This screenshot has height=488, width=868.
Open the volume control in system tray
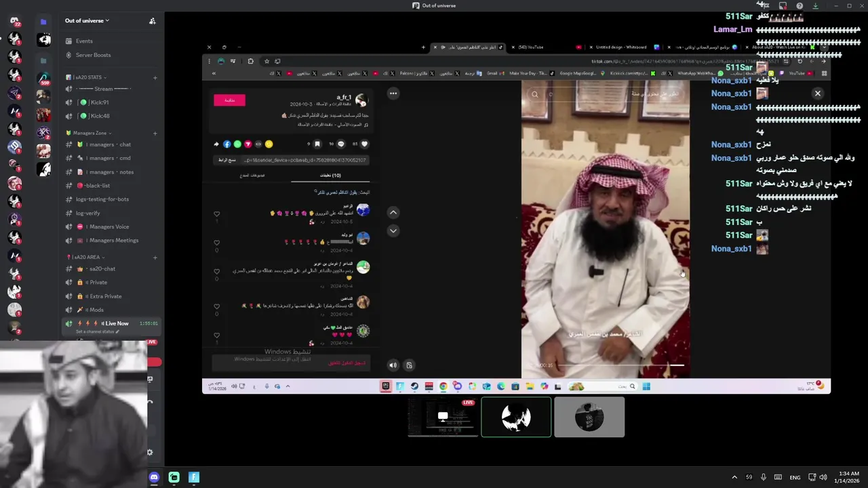coord(823,477)
